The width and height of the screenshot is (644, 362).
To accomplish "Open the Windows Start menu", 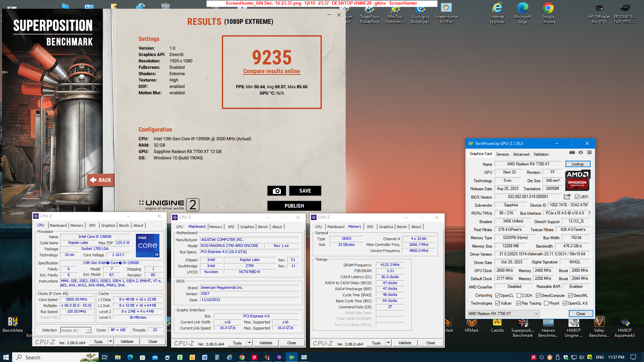I will (6, 357).
